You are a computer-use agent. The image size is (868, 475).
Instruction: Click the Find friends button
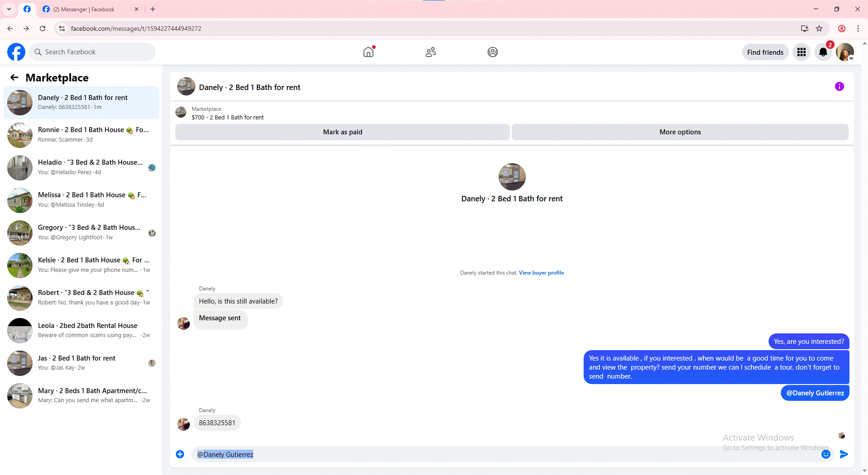point(765,52)
